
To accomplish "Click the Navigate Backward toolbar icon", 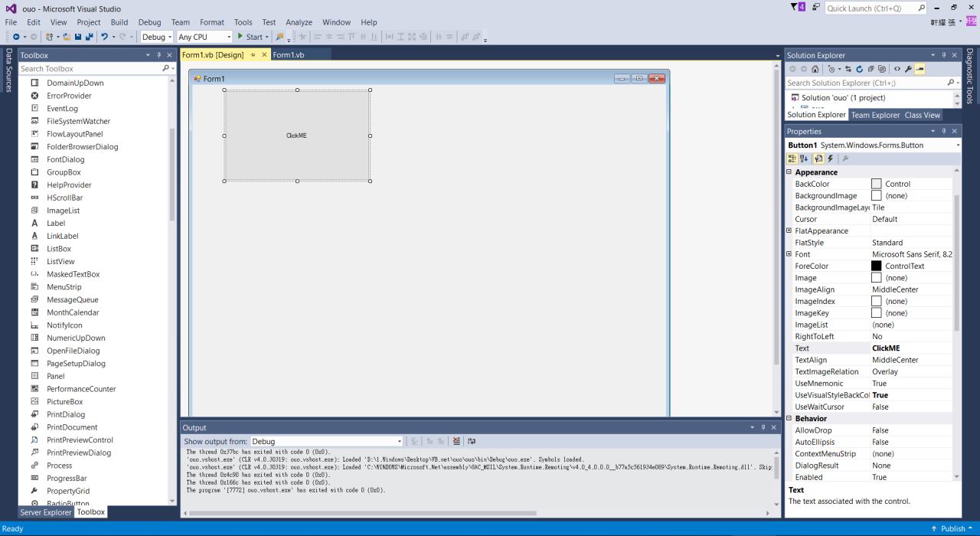I will click(16, 37).
